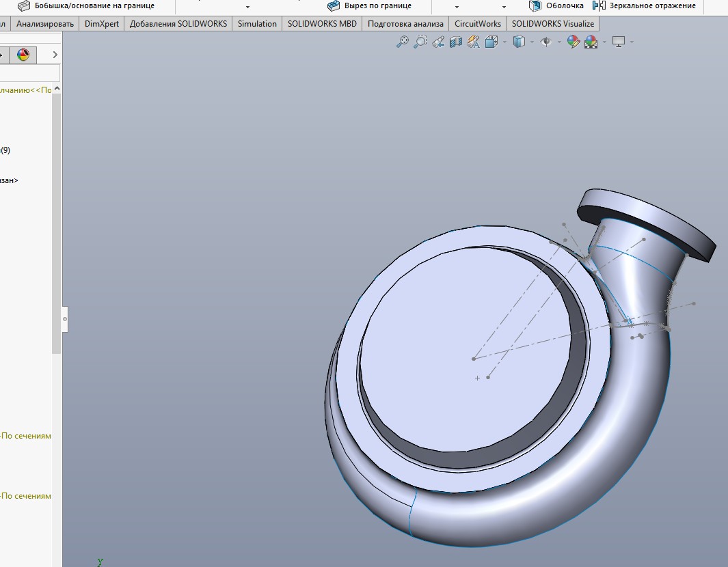Open the View Settings monitor dropdown arrow
The width and height of the screenshot is (728, 567).
pos(632,42)
